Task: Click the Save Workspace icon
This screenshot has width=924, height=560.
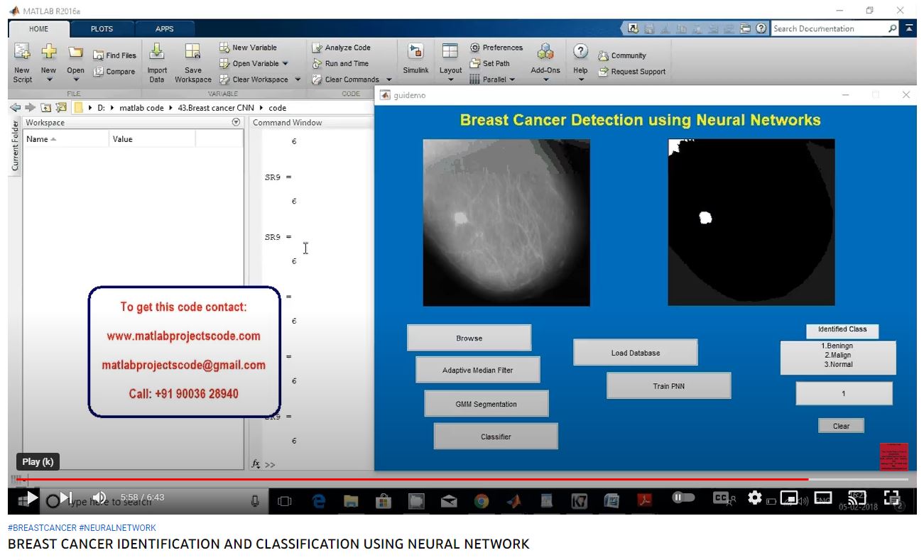Action: pos(192,53)
